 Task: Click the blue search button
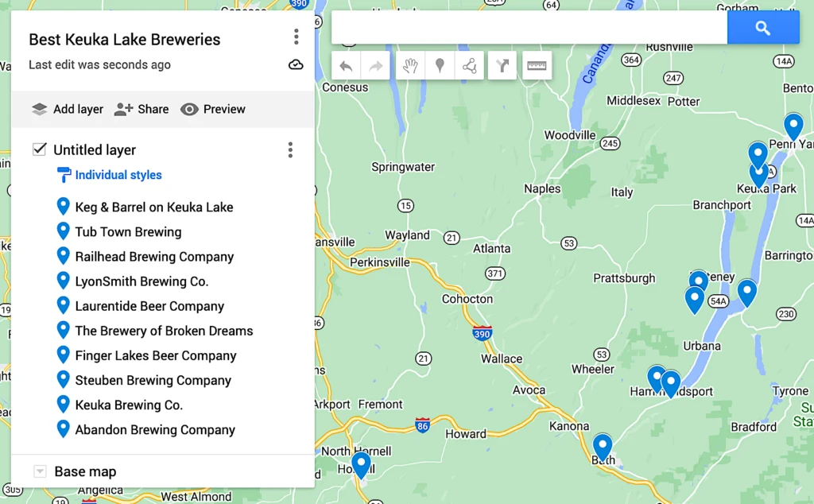click(x=763, y=28)
